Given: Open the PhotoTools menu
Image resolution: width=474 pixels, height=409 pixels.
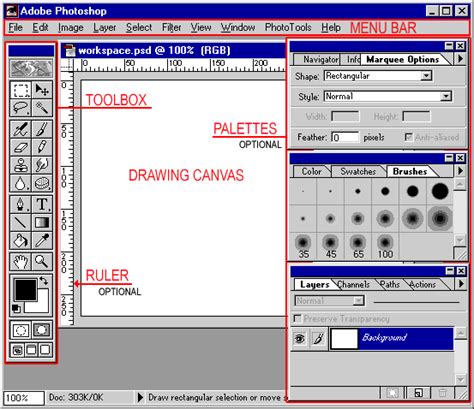Looking at the screenshot, I should [288, 28].
